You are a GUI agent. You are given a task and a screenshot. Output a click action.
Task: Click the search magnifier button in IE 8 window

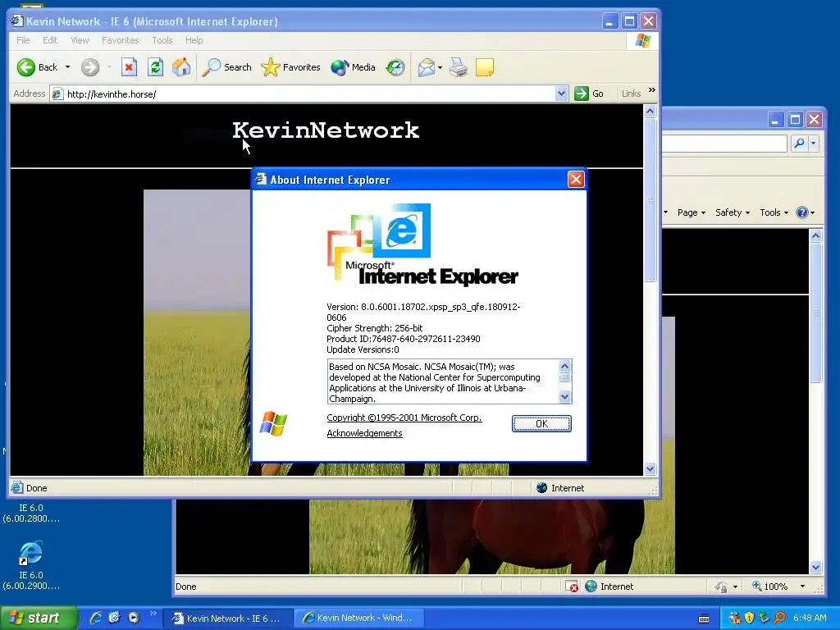point(799,143)
